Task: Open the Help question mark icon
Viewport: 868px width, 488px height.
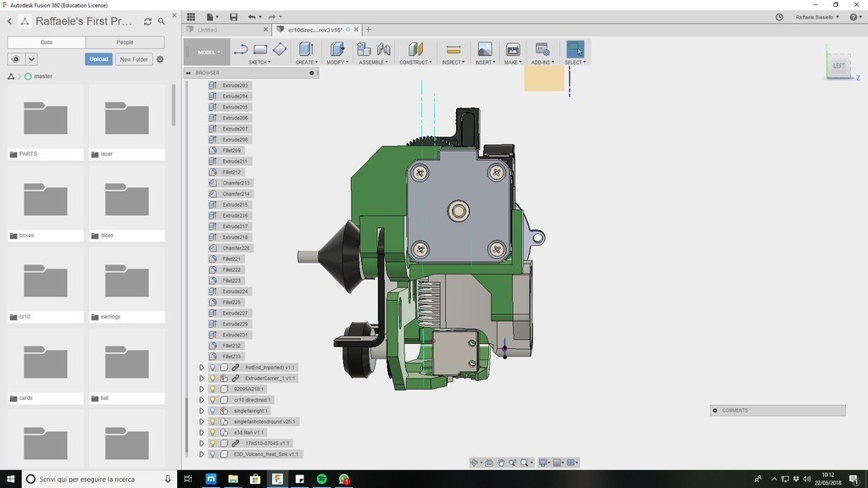Action: pos(854,17)
